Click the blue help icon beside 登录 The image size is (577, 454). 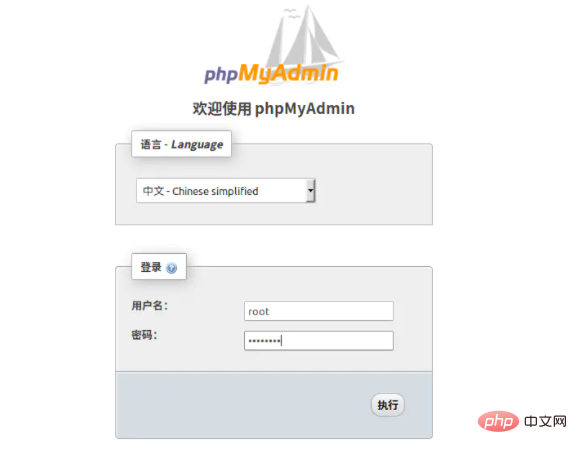coord(171,268)
